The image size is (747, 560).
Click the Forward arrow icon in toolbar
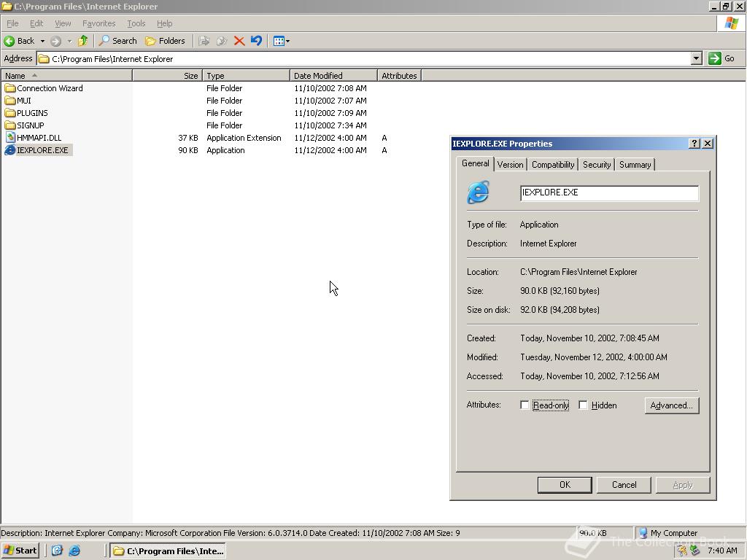click(55, 41)
